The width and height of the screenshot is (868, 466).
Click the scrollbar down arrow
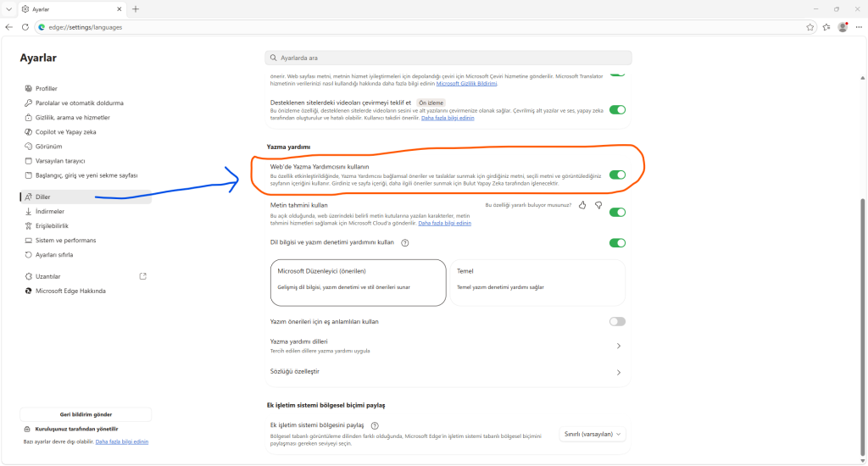pyautogui.click(x=862, y=460)
